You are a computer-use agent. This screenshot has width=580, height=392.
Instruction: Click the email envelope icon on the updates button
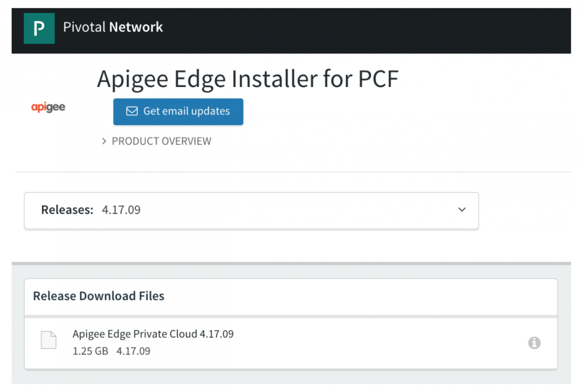131,111
